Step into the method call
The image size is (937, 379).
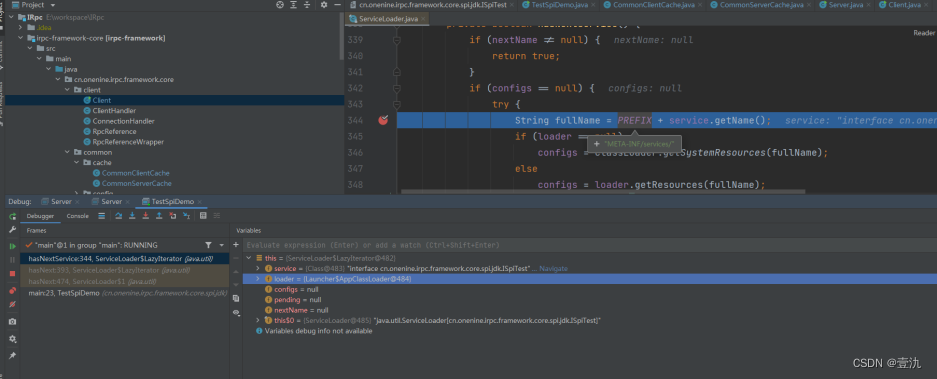(x=132, y=216)
